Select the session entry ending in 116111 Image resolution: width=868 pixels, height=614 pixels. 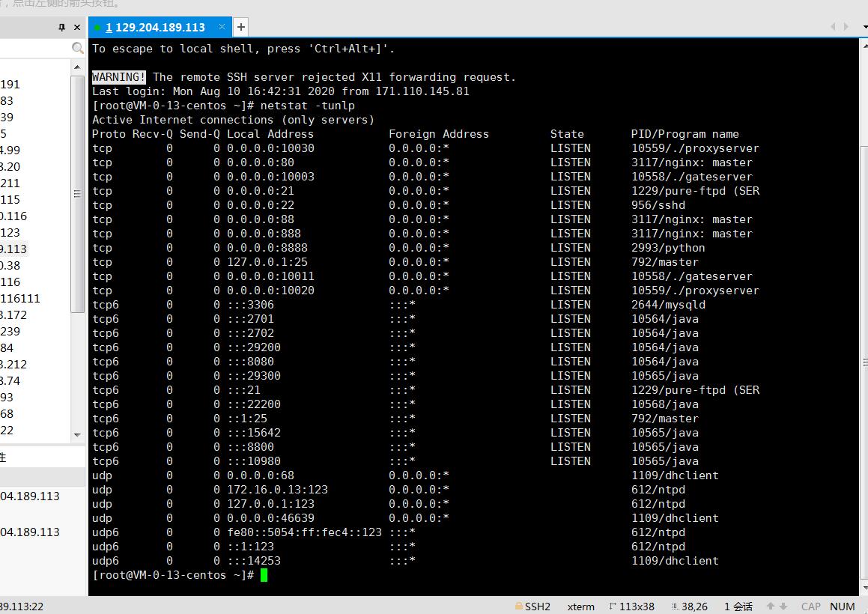[x=20, y=299]
